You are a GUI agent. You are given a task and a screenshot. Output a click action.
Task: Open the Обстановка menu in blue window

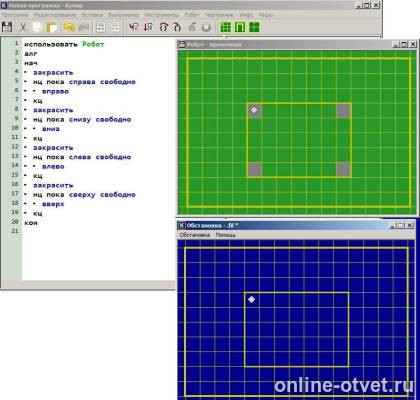point(195,235)
